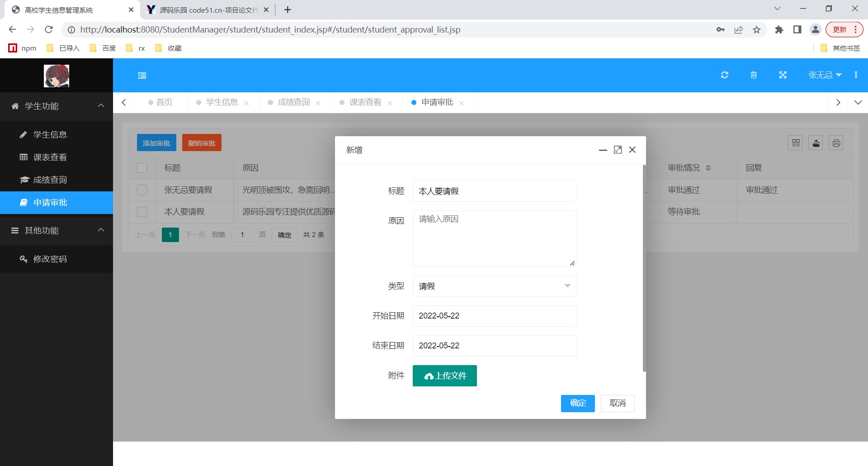
Task: Click the 上传文件 upload button
Action: tap(444, 376)
